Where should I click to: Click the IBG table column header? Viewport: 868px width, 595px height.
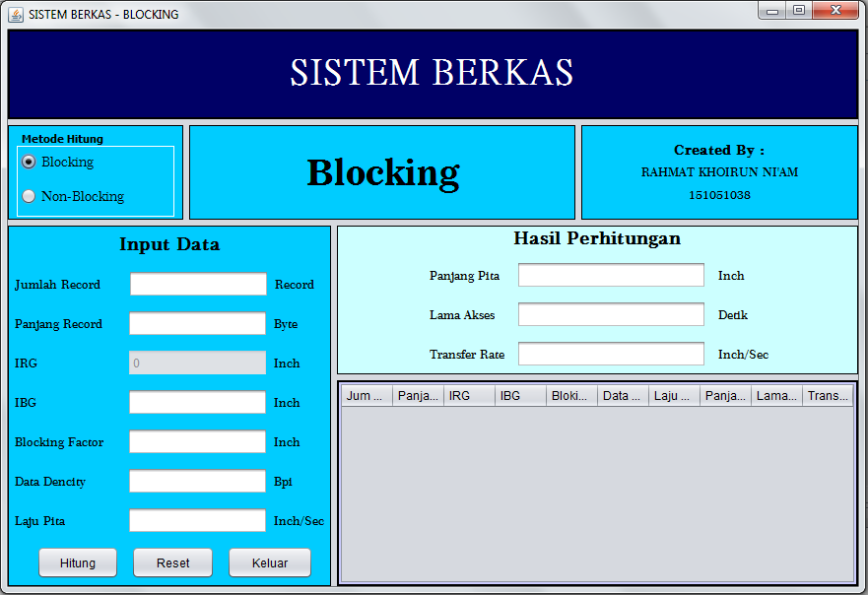tap(520, 396)
